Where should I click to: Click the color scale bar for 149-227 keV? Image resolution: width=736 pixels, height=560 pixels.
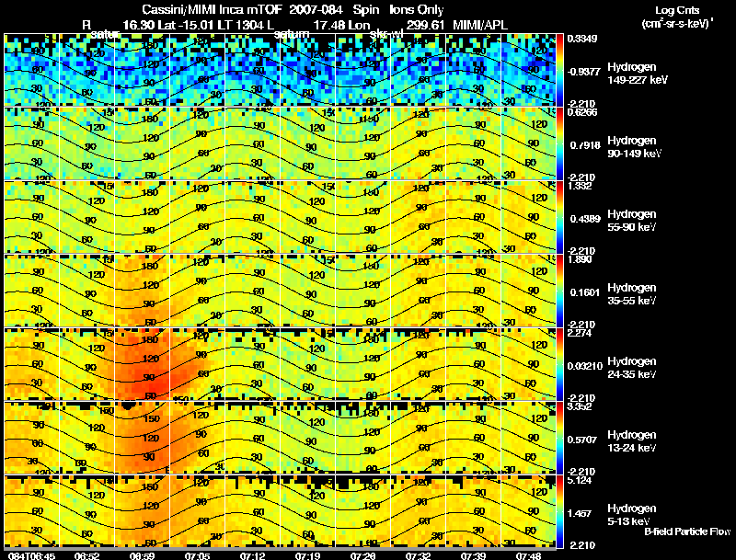[559, 70]
